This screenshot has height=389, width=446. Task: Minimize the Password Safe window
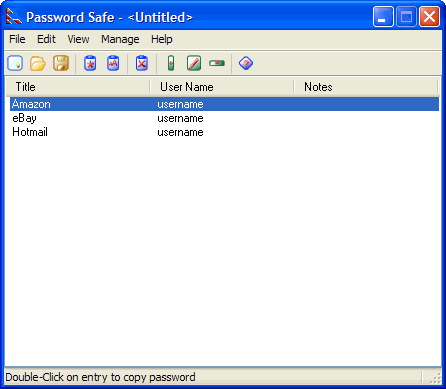click(383, 17)
